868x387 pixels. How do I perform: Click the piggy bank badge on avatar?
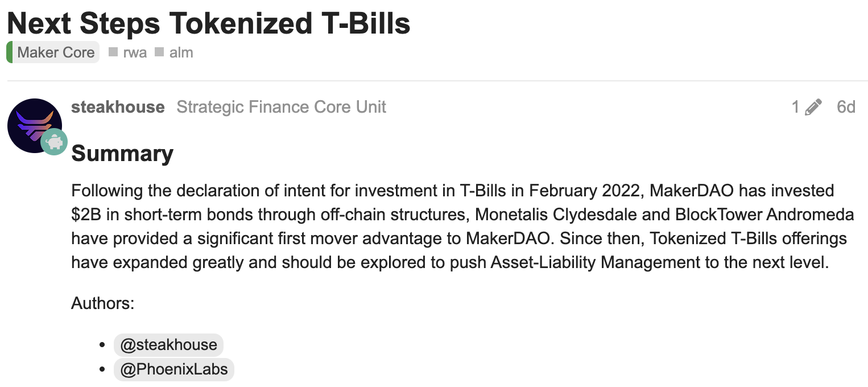[x=54, y=142]
